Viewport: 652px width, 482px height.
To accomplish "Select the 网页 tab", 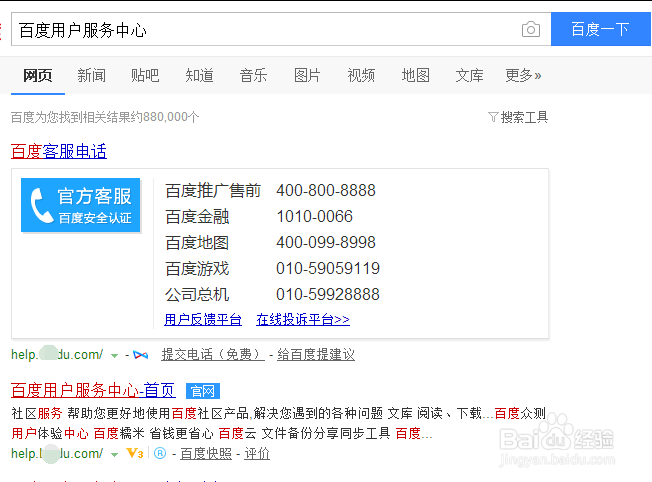I will tap(38, 75).
